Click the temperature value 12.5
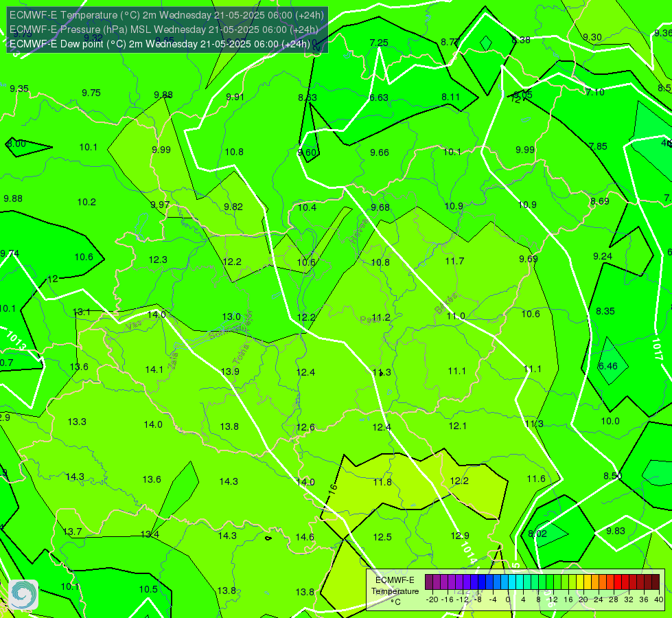Screen dimensions: 672x618 pos(382,537)
